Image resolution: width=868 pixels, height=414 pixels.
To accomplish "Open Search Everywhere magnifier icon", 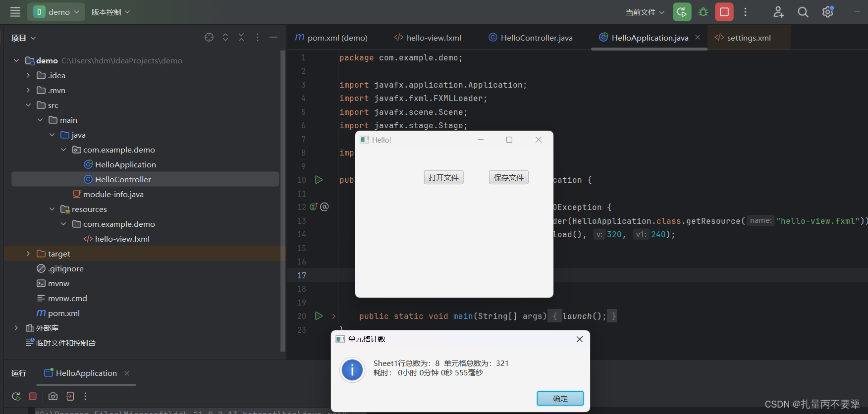I will click(x=803, y=12).
